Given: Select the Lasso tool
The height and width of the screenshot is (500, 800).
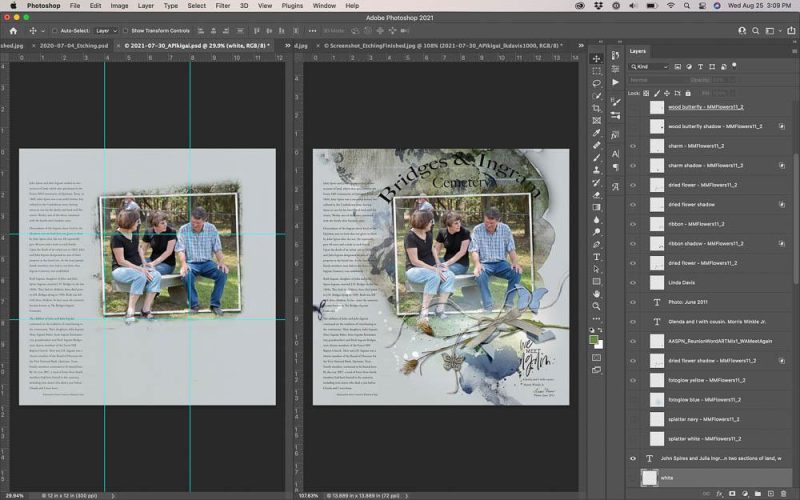Looking at the screenshot, I should 596,83.
